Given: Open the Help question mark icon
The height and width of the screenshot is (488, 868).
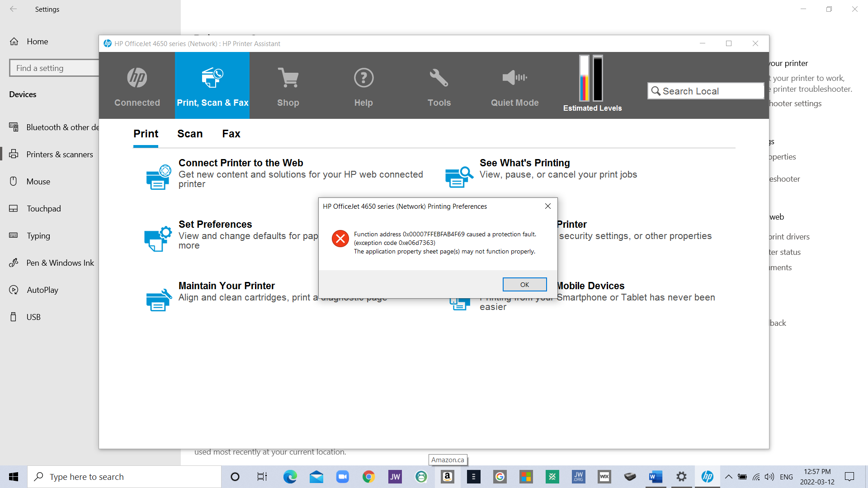Looking at the screenshot, I should click(363, 78).
